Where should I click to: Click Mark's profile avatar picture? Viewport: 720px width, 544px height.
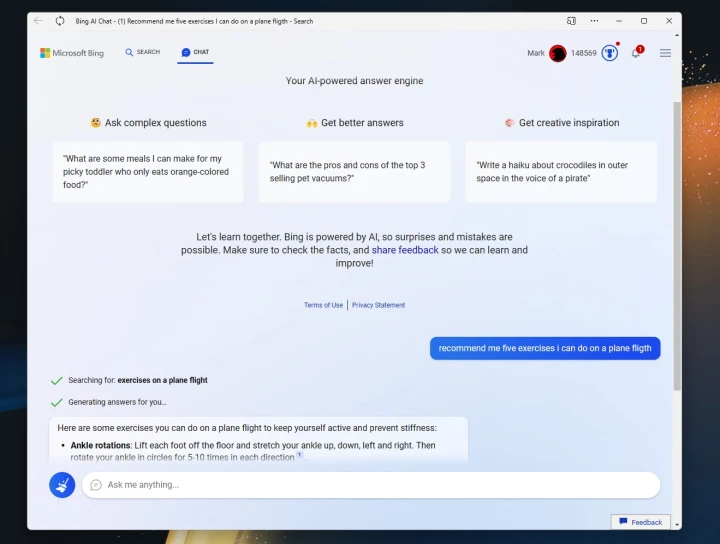pos(558,53)
